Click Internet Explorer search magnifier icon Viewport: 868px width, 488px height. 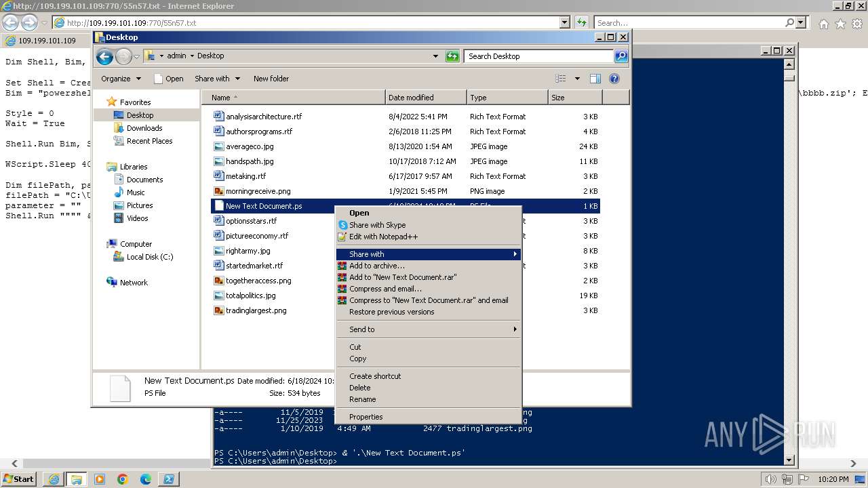click(789, 22)
